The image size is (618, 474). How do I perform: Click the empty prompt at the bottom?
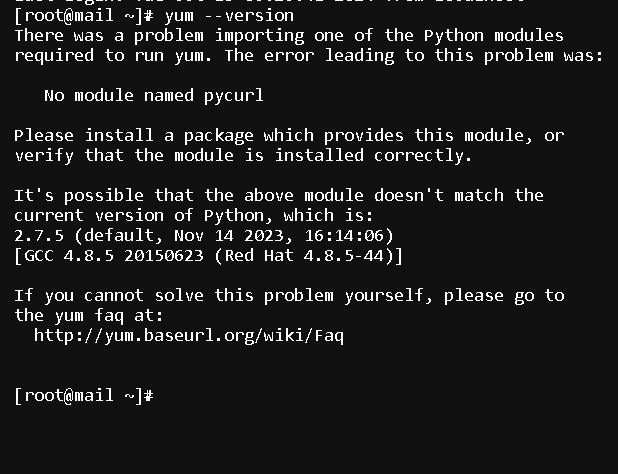click(x=84, y=396)
